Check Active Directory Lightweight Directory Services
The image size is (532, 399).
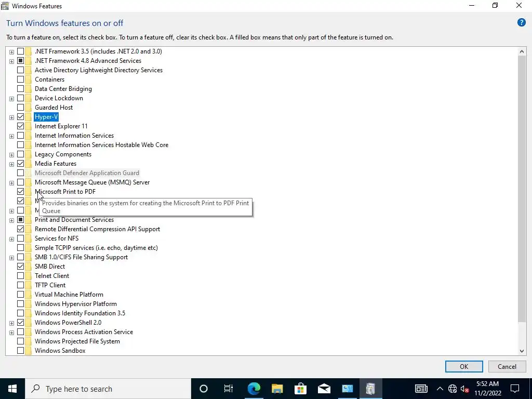click(x=20, y=70)
